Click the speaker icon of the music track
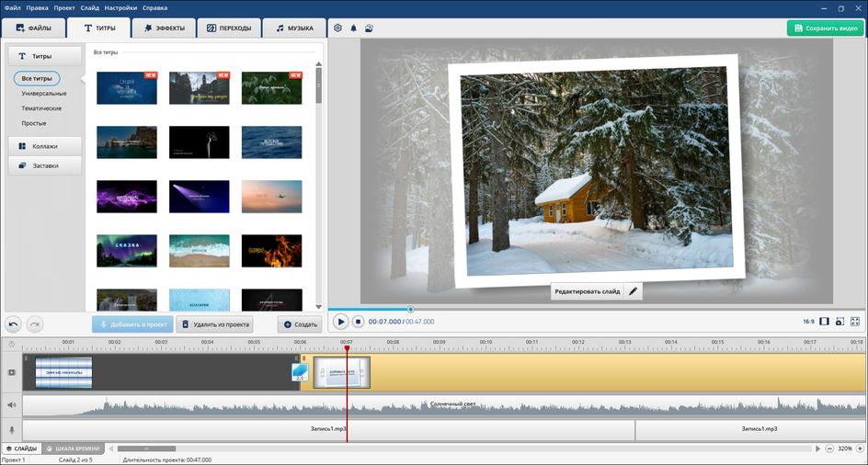 (12, 405)
